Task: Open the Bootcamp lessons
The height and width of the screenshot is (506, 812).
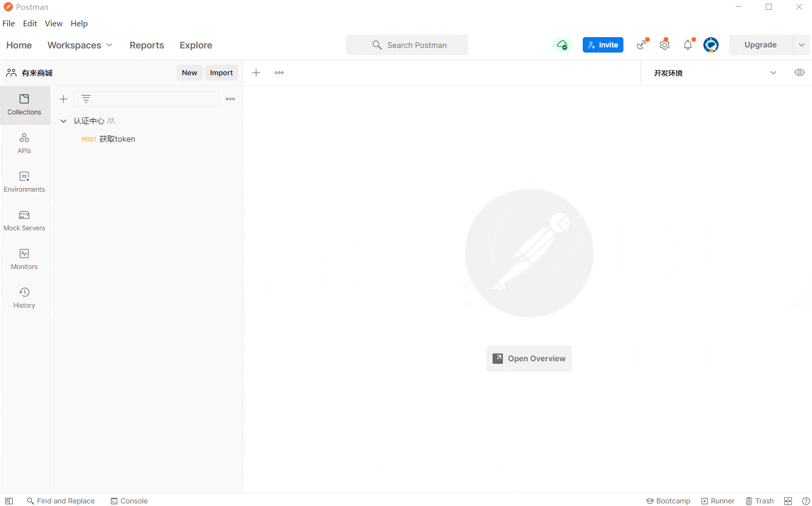Action: coord(668,501)
